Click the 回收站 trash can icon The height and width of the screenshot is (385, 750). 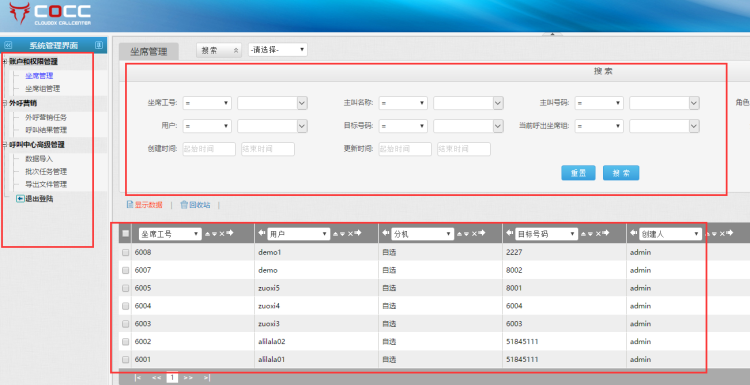tap(184, 205)
